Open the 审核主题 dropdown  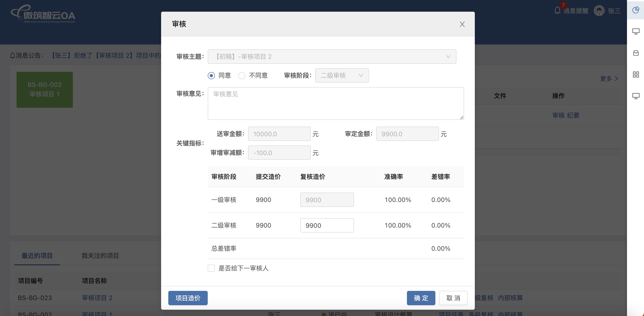332,57
